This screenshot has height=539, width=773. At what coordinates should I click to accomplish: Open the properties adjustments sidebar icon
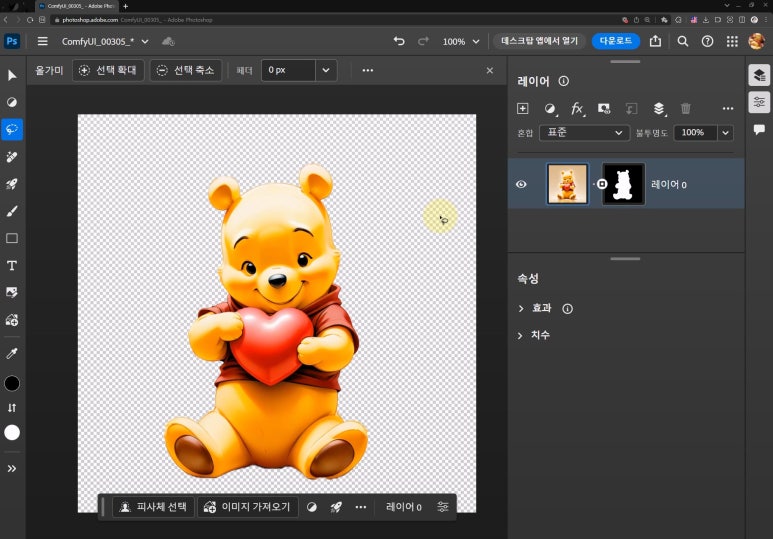pyautogui.click(x=759, y=102)
